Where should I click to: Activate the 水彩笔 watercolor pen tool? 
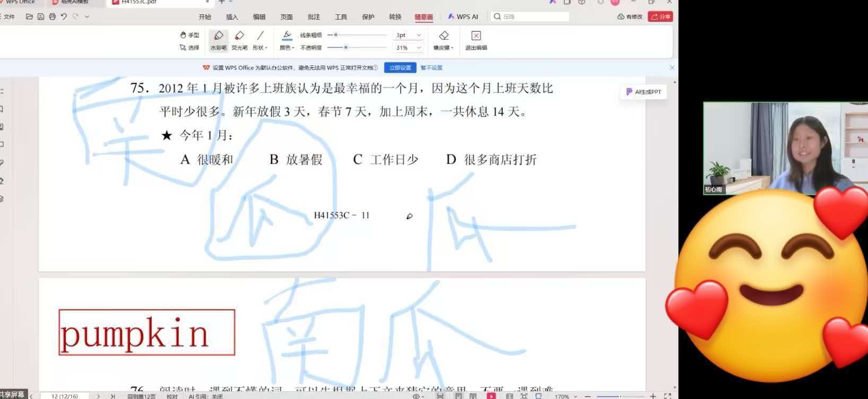tap(218, 40)
